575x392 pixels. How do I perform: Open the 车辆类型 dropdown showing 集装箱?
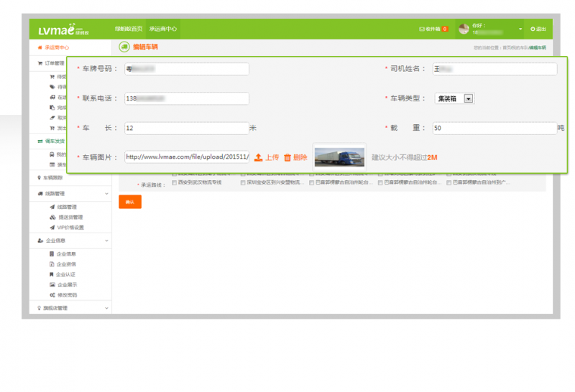pyautogui.click(x=455, y=98)
